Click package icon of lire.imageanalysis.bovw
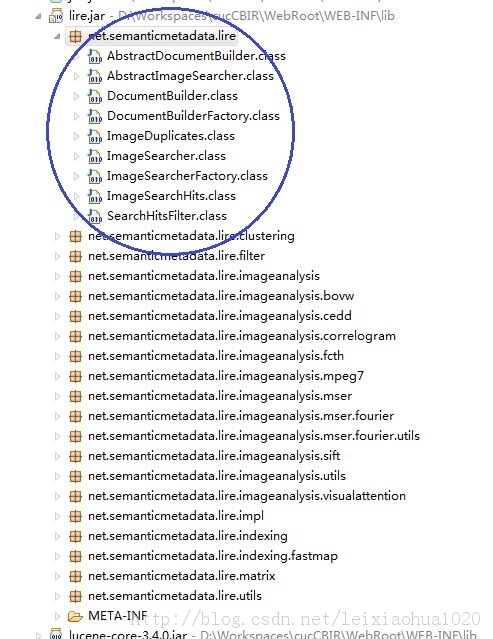The height and width of the screenshot is (639, 493). pos(75,296)
